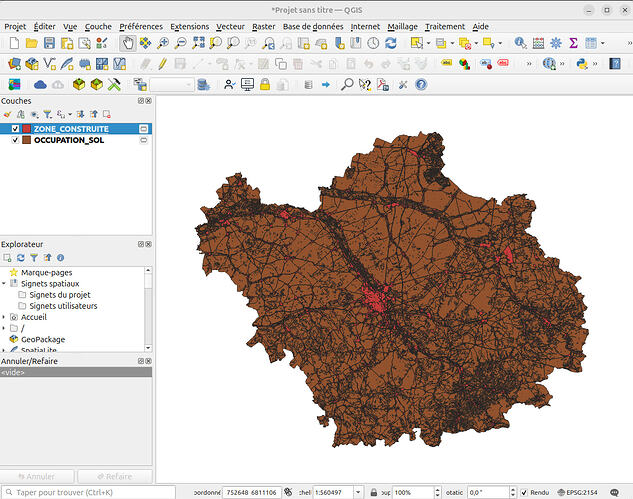Select the Identify Features tool
This screenshot has width=633, height=499.
click(520, 43)
